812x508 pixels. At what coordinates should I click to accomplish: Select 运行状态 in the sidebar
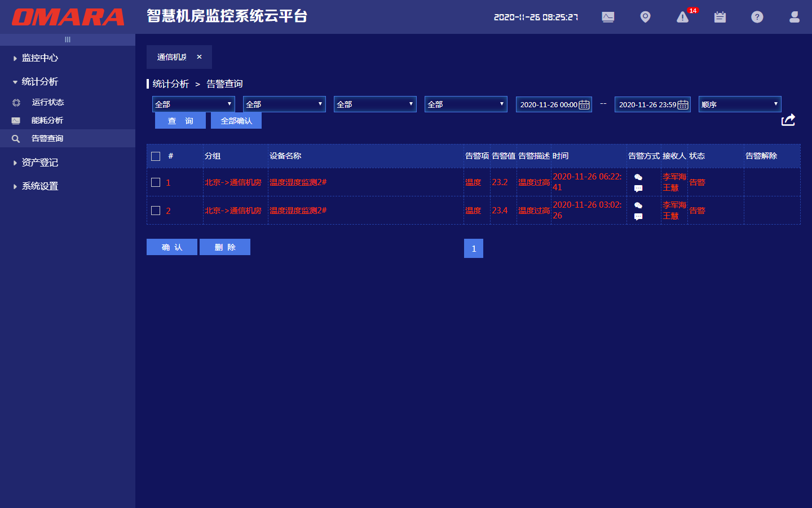coord(48,102)
